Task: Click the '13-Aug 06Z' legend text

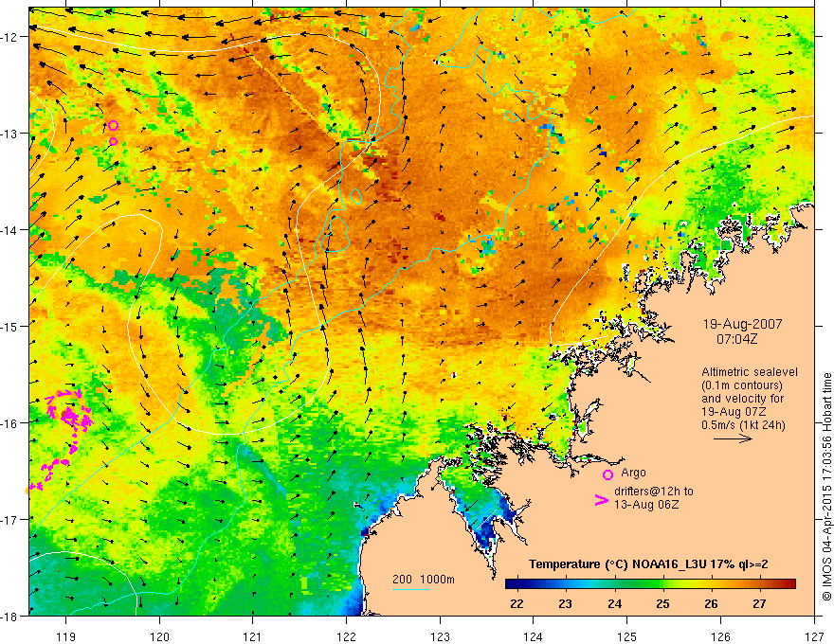Action: (x=646, y=504)
